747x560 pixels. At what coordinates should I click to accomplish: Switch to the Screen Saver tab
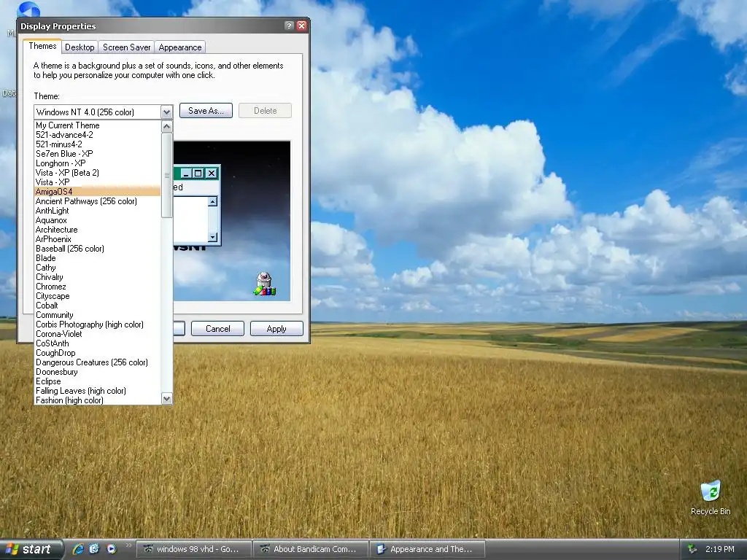tap(126, 47)
